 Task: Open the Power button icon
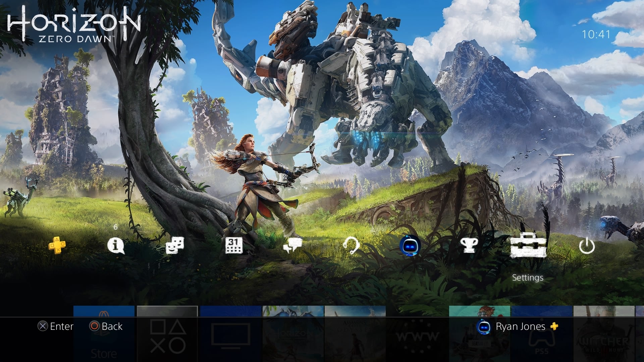click(x=587, y=246)
